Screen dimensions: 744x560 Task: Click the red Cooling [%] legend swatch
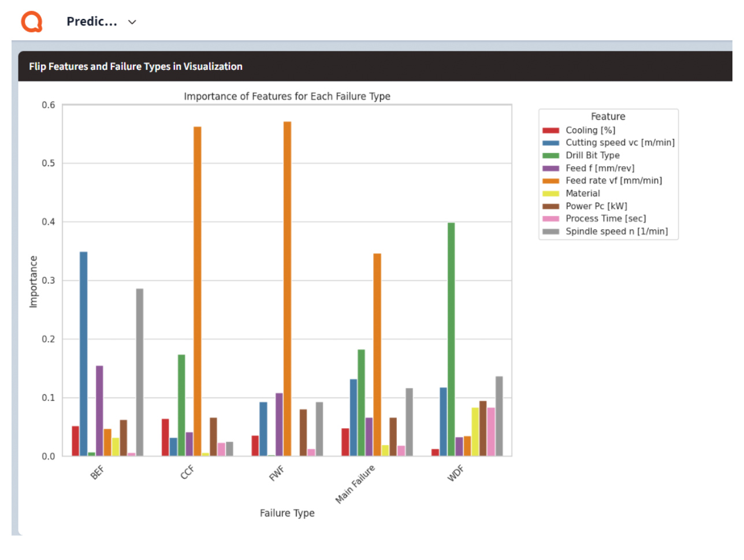pos(550,130)
